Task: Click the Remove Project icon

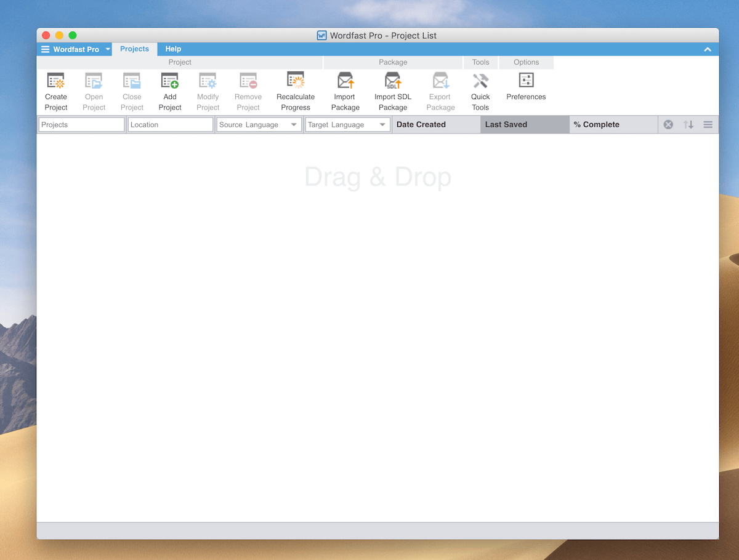Action: [x=248, y=81]
